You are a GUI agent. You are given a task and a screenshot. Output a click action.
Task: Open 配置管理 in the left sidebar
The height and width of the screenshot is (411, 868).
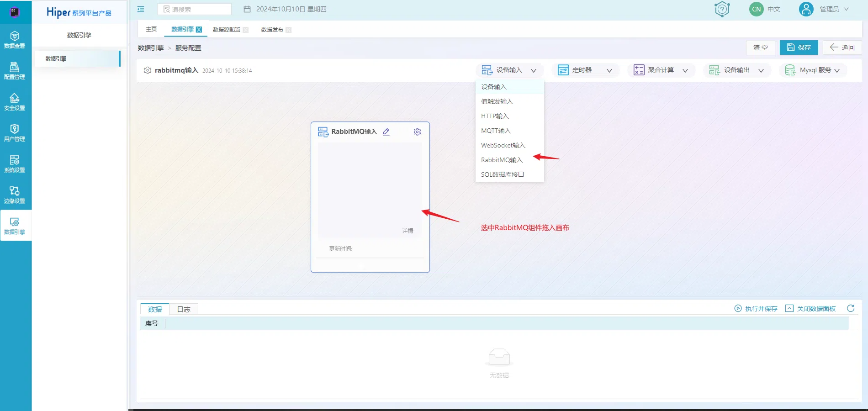pyautogui.click(x=15, y=71)
